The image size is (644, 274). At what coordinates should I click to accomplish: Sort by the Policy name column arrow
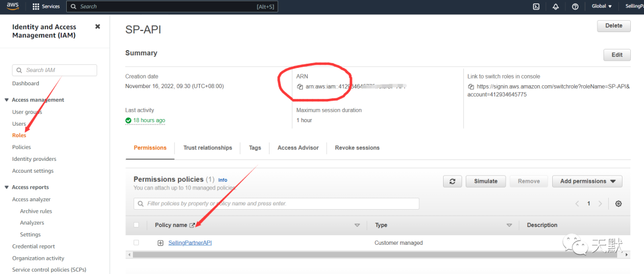click(x=357, y=225)
